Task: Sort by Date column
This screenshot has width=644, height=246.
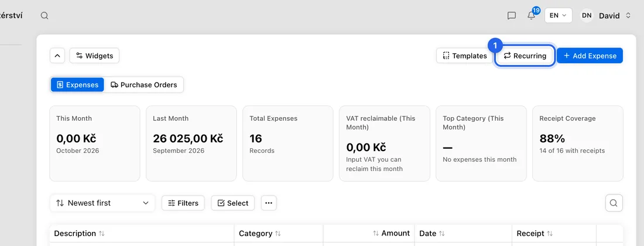Action: pyautogui.click(x=432, y=233)
